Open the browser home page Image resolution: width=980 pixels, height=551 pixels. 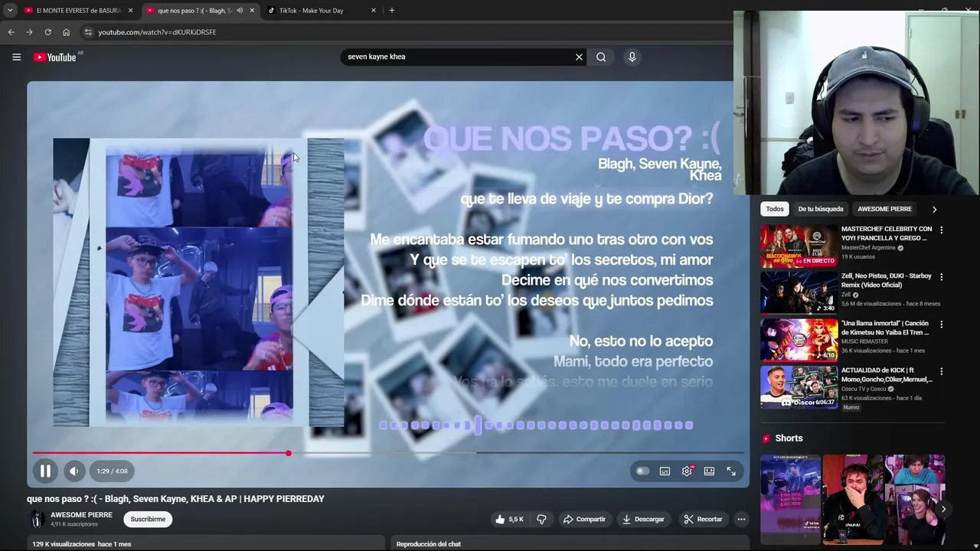click(66, 32)
